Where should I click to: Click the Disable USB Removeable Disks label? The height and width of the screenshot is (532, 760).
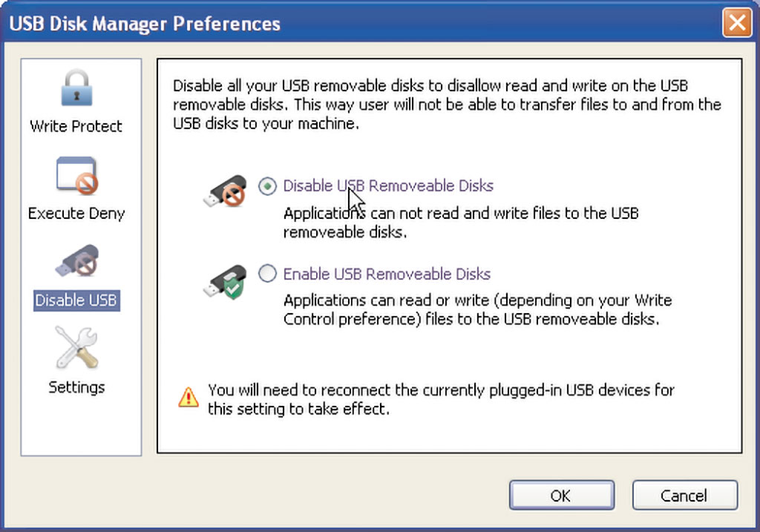click(x=388, y=186)
